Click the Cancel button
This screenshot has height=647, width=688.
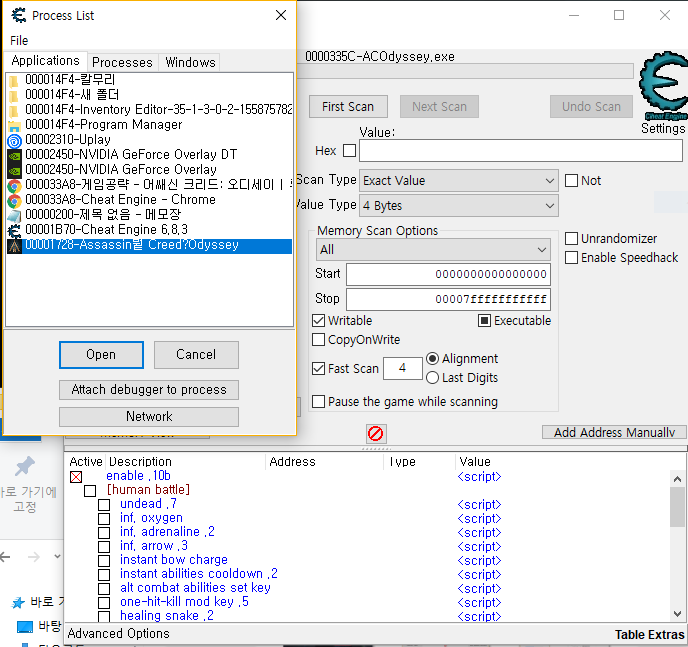[x=196, y=355]
